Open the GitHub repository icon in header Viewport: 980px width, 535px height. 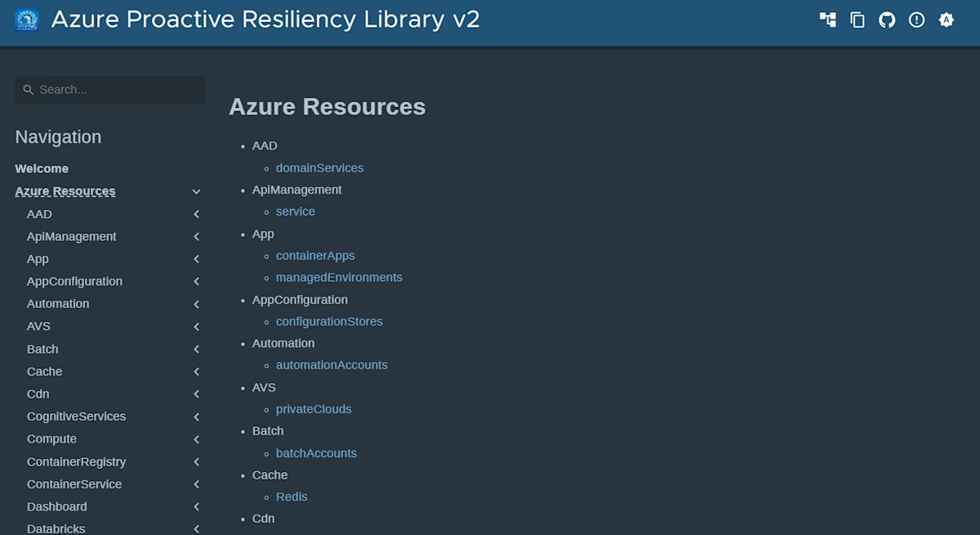887,20
